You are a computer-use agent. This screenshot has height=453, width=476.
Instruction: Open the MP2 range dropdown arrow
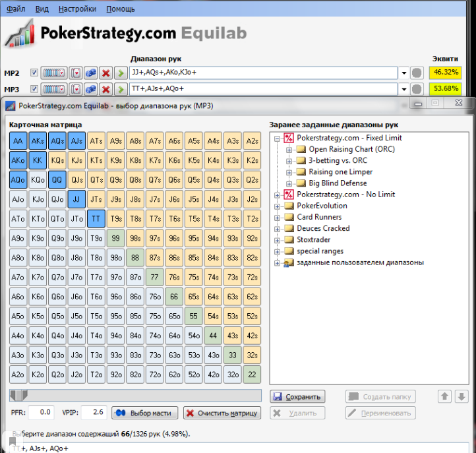tap(404, 73)
